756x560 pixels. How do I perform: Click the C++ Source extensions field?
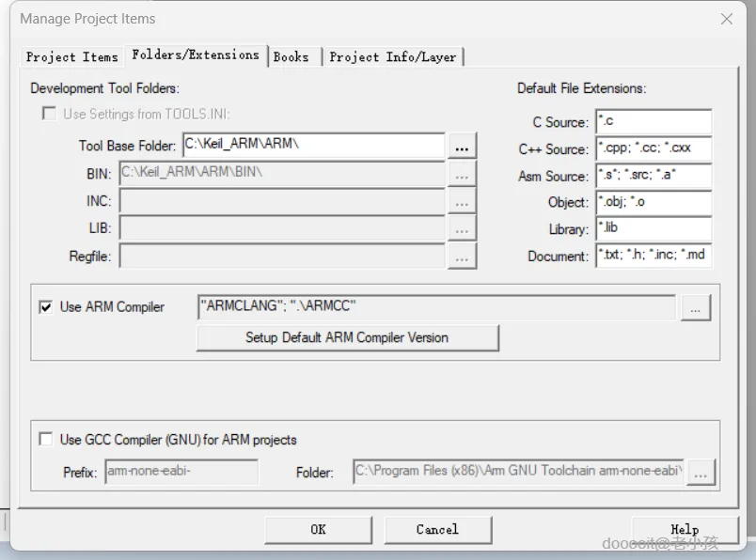point(654,148)
